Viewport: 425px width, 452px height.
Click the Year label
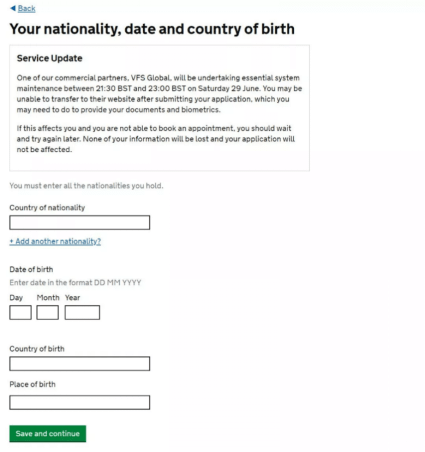tap(72, 297)
